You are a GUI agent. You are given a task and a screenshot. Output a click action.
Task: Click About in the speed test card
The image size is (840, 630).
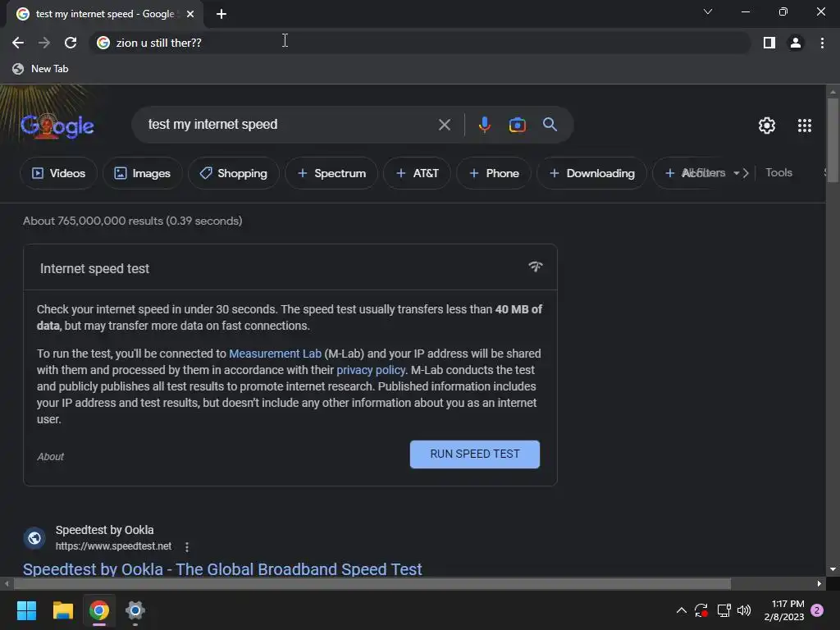(x=50, y=456)
